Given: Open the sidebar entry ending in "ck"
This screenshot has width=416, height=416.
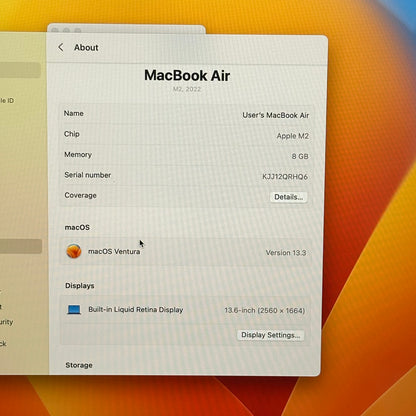Looking at the screenshot, I should tap(3, 343).
